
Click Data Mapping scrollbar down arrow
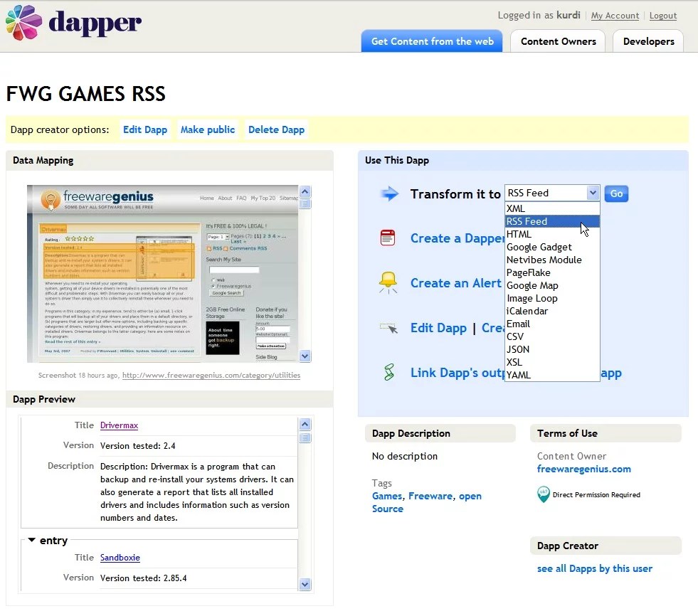click(x=305, y=356)
